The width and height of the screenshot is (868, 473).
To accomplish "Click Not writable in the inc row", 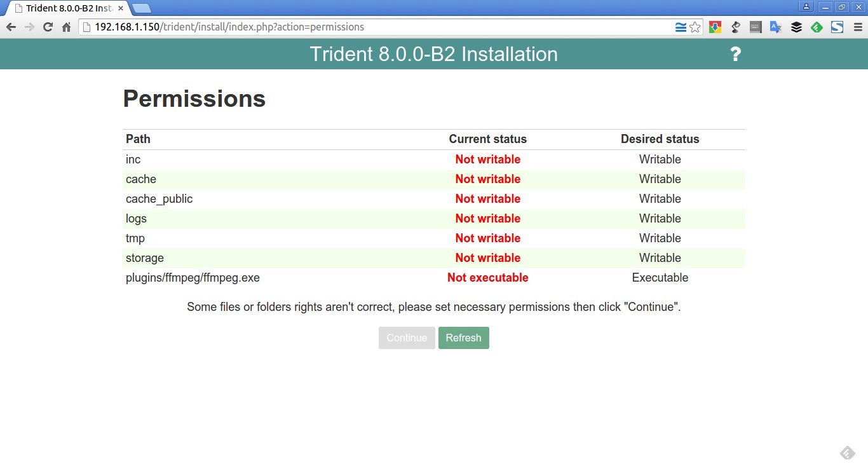I will [x=488, y=159].
